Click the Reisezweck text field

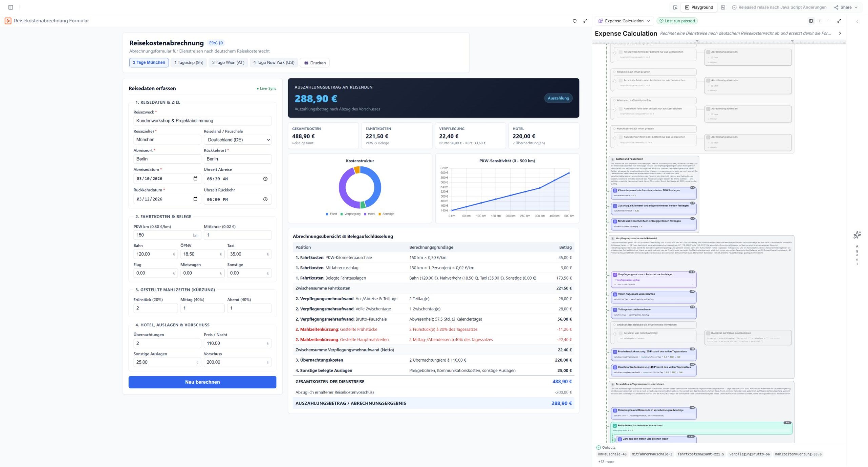pyautogui.click(x=202, y=121)
